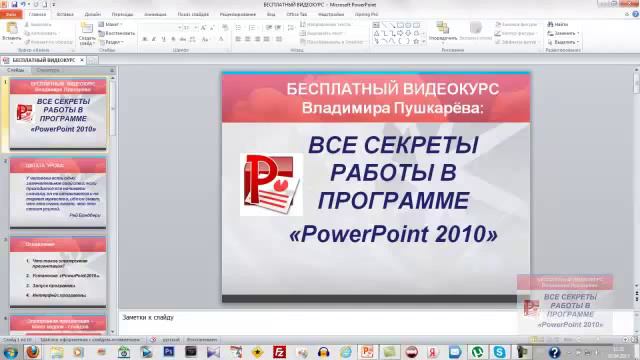The height and width of the screenshot is (360, 640).
Task: Select the triangle shape in shapes gallery
Action: coord(376,33)
